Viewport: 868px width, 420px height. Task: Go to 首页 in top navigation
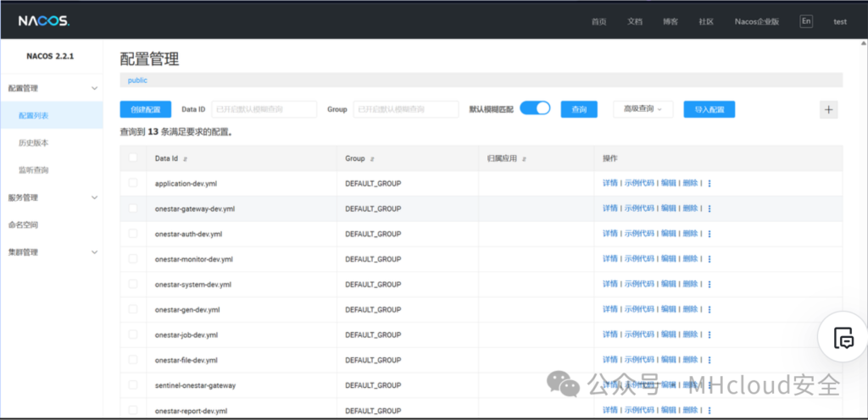pos(599,22)
